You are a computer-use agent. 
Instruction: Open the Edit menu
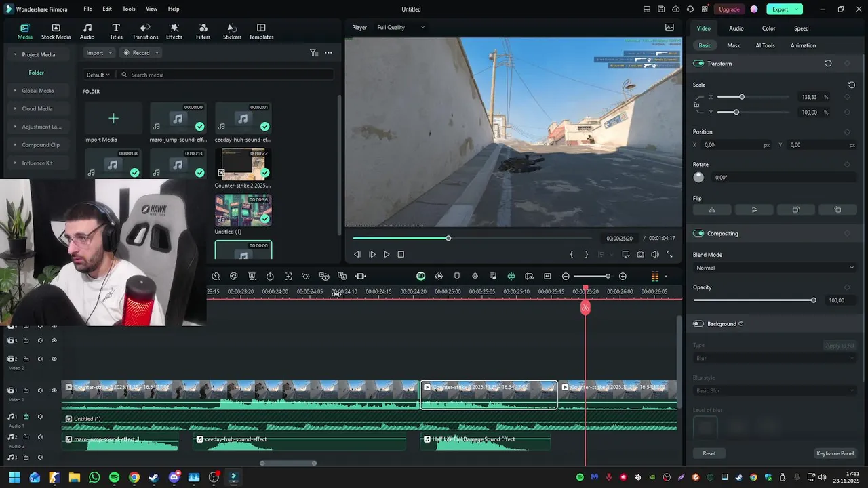(107, 9)
